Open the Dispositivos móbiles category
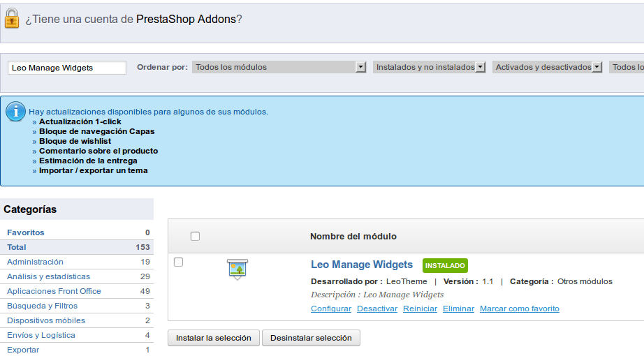Screen dimensions: 644x356 [x=46, y=320]
